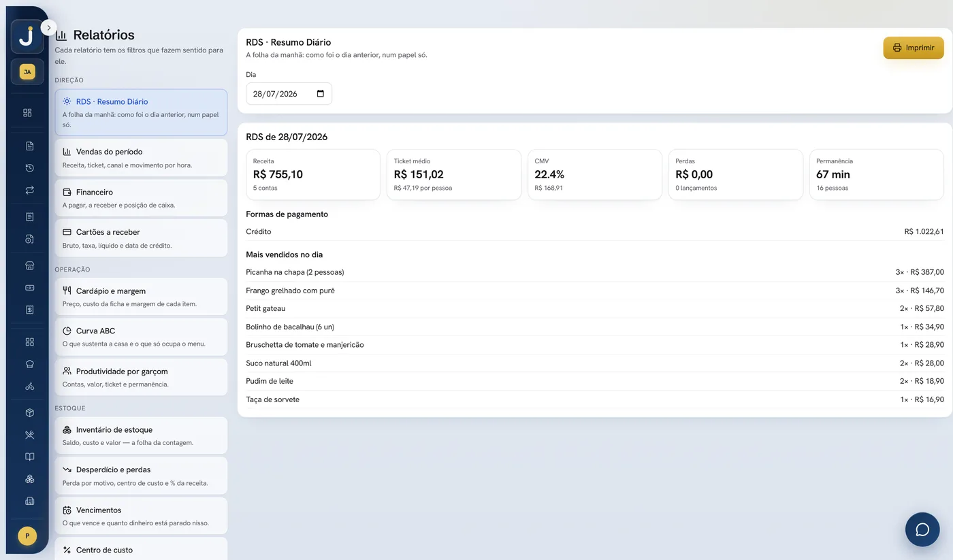Click the J app logo in sidebar
This screenshot has width=953, height=560.
(27, 37)
